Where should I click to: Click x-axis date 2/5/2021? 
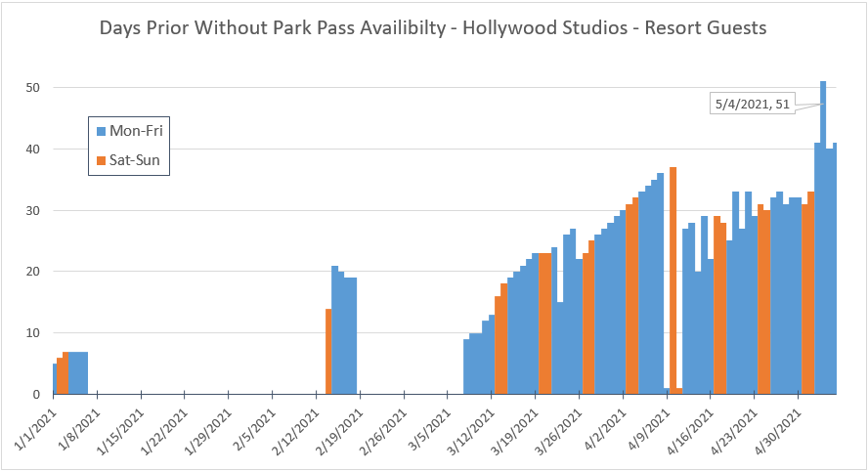[x=255, y=429]
